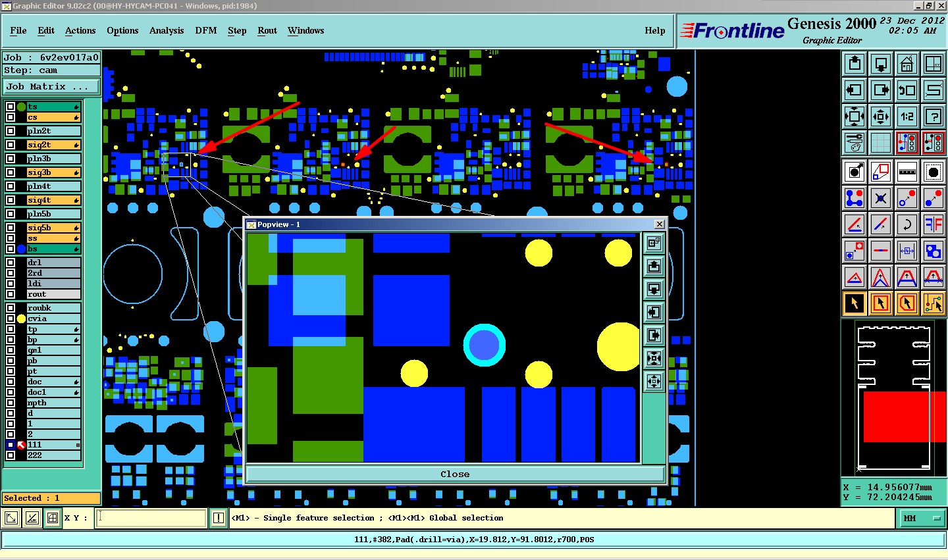This screenshot has width=948, height=560.
Task: Toggle the grid display icon
Action: (881, 142)
